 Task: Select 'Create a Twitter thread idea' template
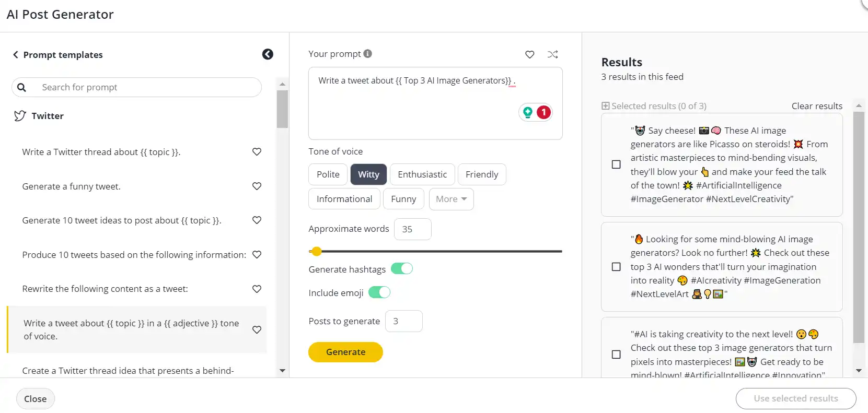coord(128,371)
